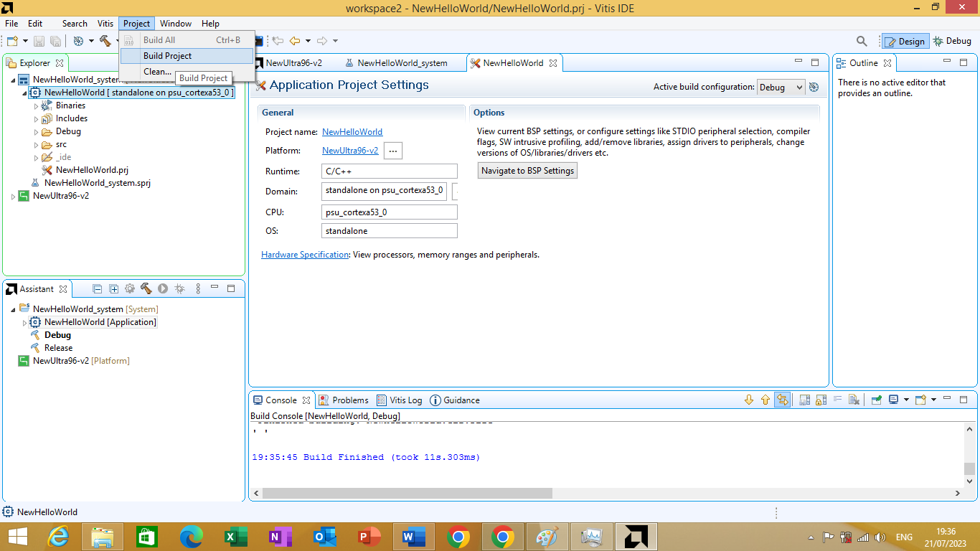Viewport: 980px width, 551px height.
Task: Click the Run icon in Assistant toolbar
Action: [x=163, y=288]
